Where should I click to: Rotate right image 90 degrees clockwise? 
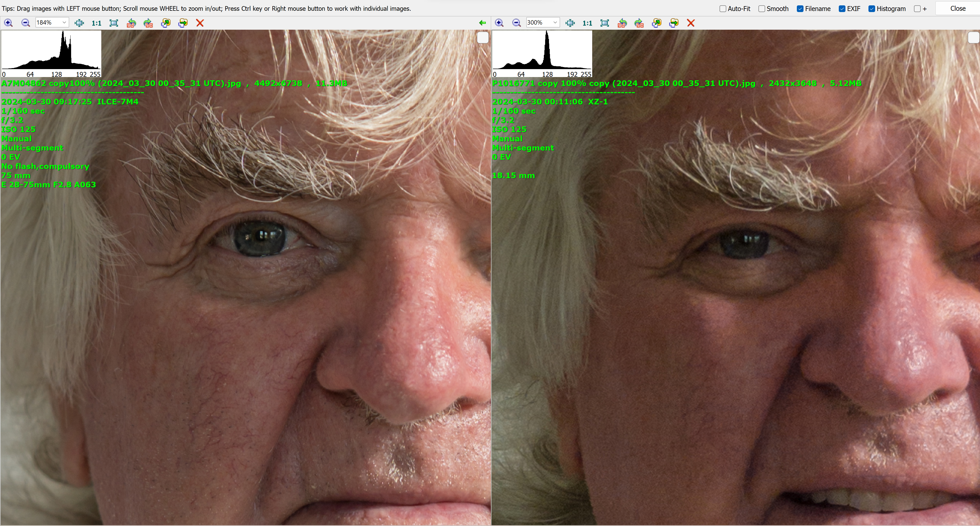click(639, 23)
